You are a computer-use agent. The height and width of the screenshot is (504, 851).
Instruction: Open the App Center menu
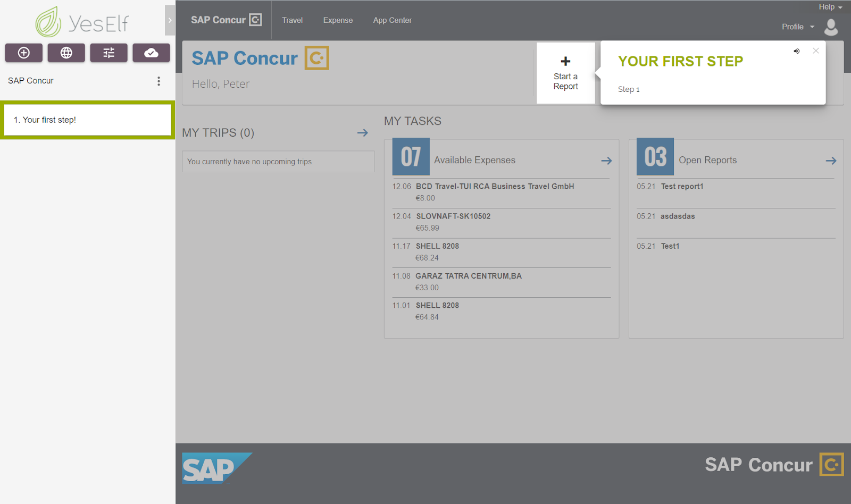pos(393,20)
